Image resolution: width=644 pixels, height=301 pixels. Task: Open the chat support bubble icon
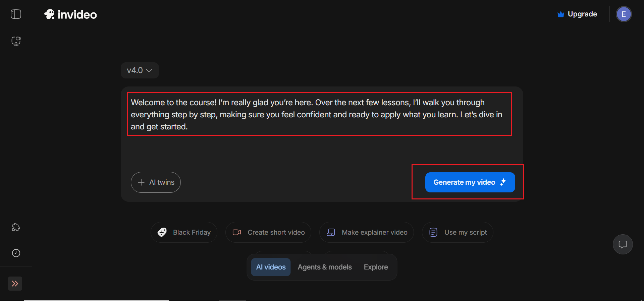pyautogui.click(x=623, y=244)
